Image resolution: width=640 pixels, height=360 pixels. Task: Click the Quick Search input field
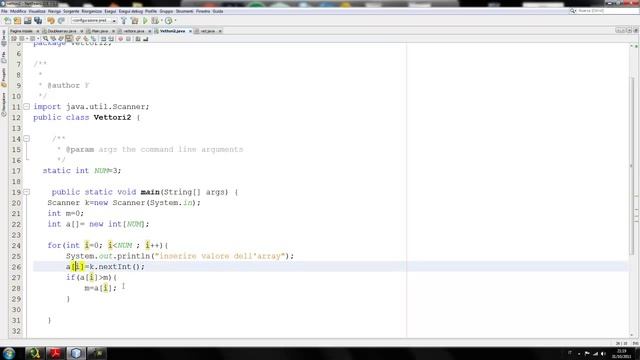(x=608, y=11)
